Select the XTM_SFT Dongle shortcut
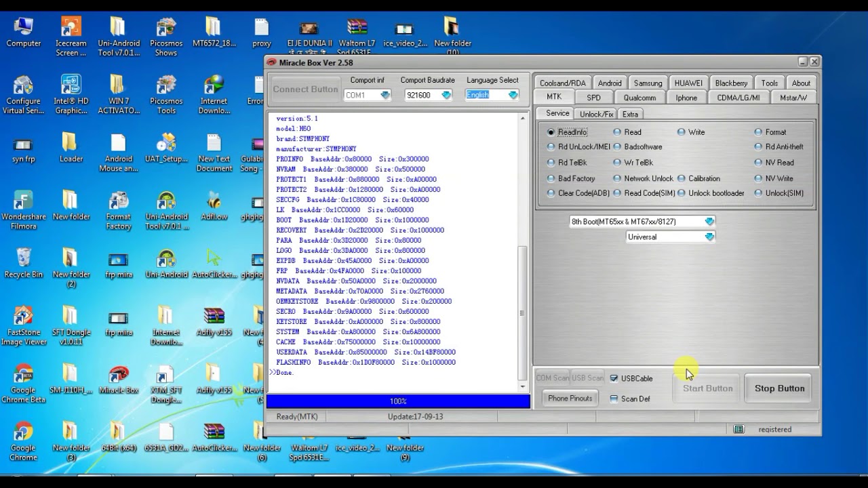Viewport: 868px width, 488px height. coord(165,384)
